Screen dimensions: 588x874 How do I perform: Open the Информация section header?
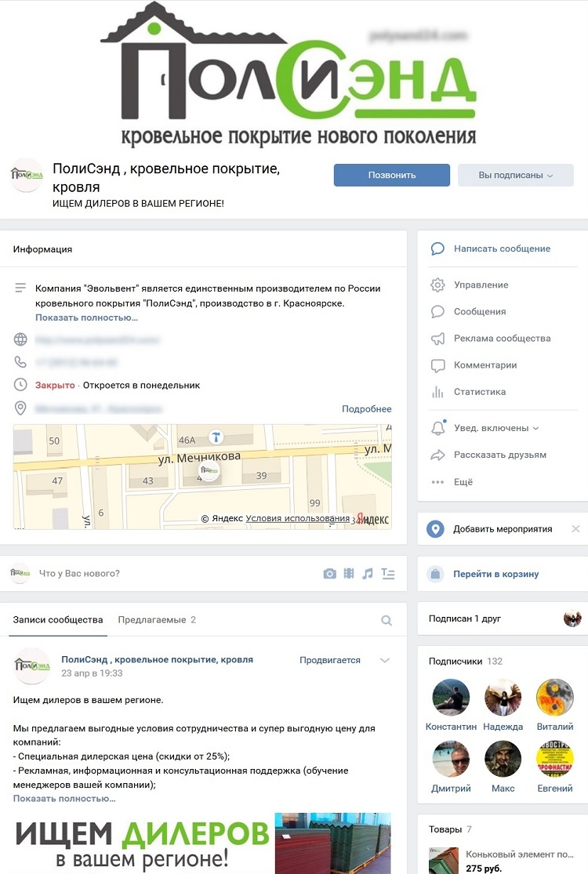coord(42,249)
